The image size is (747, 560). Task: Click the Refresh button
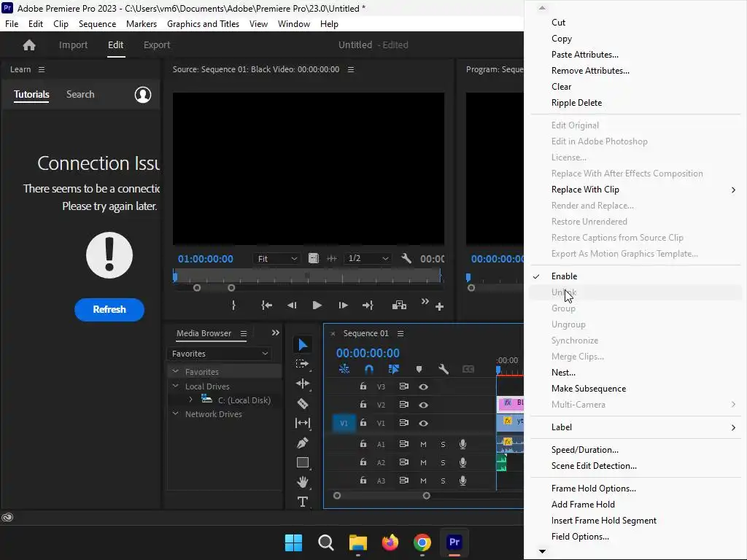109,309
